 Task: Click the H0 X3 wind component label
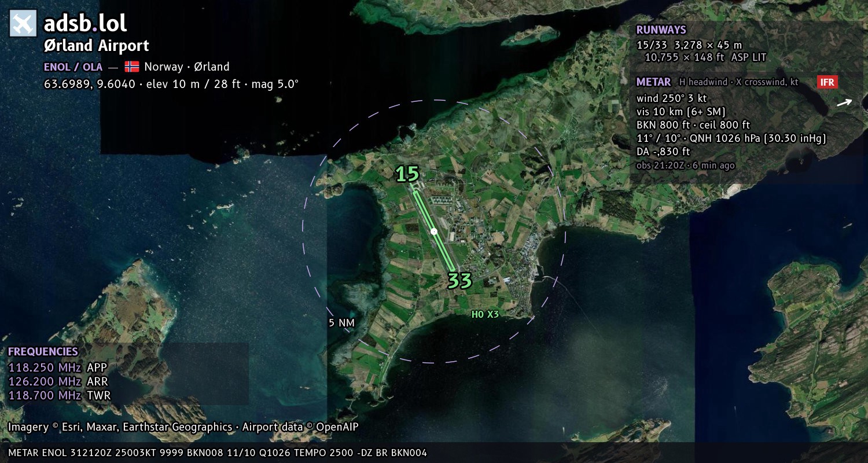pos(485,315)
